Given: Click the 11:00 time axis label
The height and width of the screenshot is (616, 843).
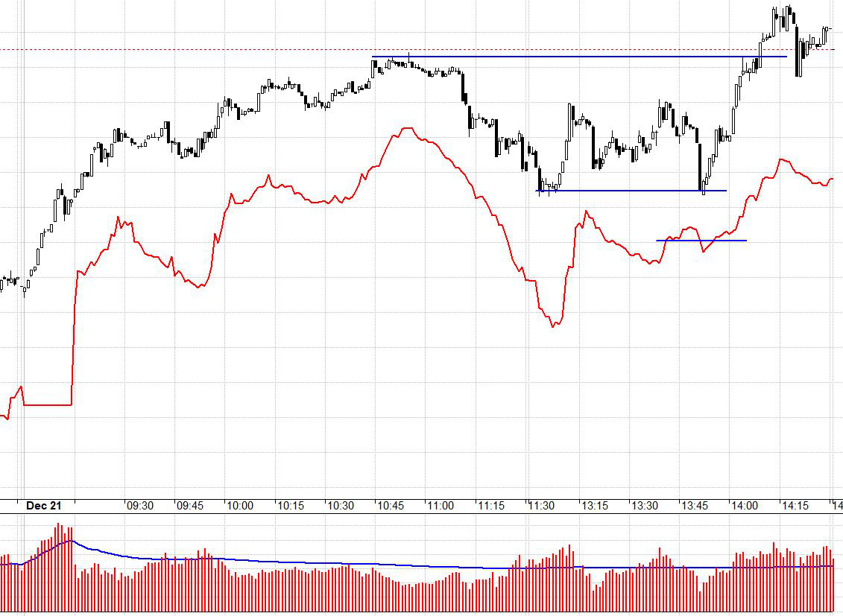Looking at the screenshot, I should click(441, 506).
